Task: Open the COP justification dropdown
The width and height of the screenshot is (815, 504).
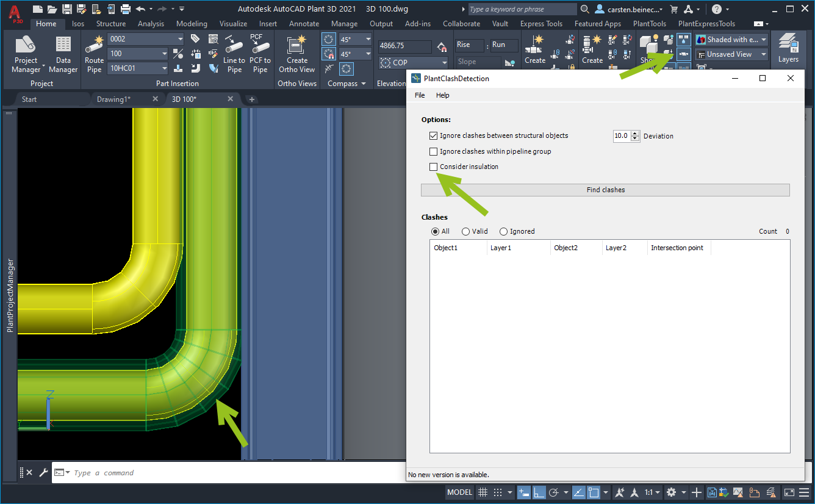Action: point(443,63)
